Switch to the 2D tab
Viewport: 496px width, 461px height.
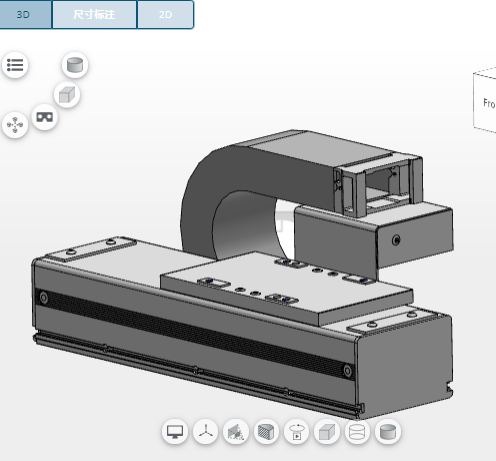(x=165, y=14)
